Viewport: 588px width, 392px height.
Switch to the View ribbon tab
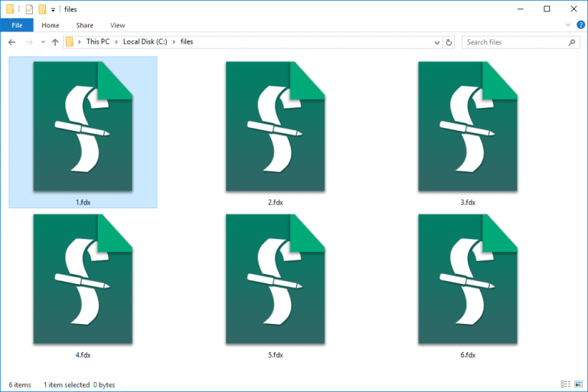117,25
